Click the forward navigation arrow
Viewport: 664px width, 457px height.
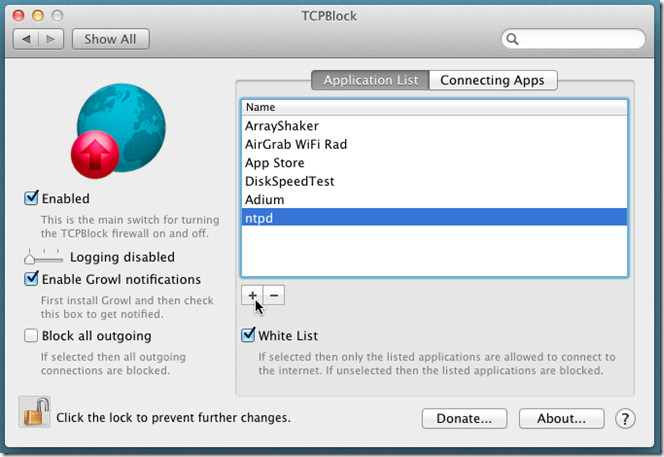(x=51, y=39)
